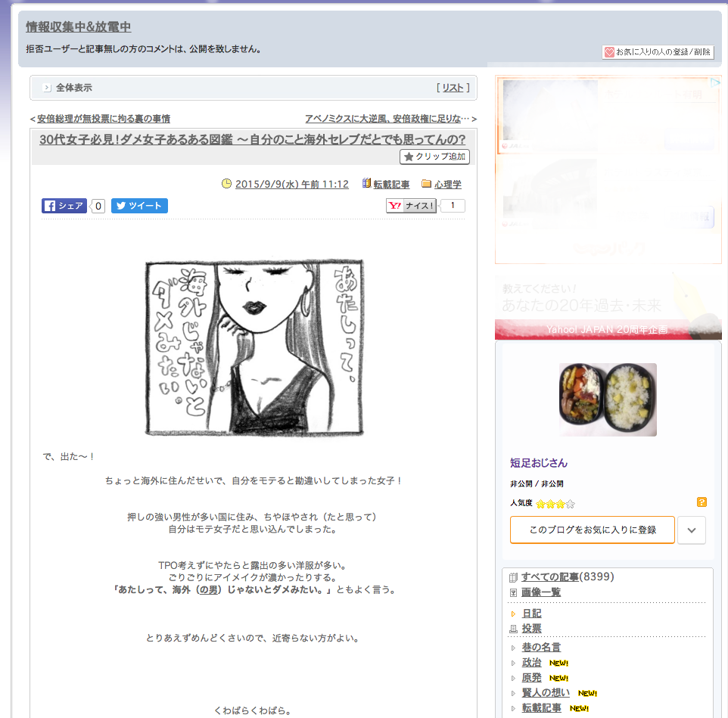Open the 日記 category

pyautogui.click(x=531, y=614)
